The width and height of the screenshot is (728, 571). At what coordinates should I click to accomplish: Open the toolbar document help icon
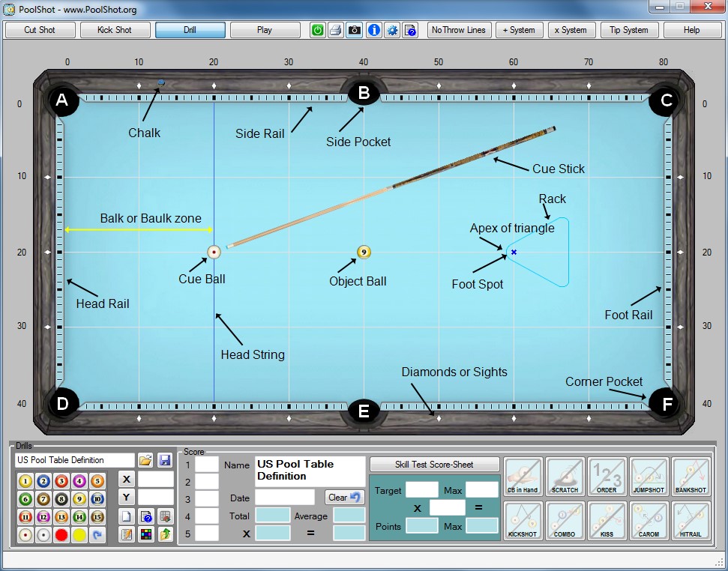pyautogui.click(x=410, y=30)
